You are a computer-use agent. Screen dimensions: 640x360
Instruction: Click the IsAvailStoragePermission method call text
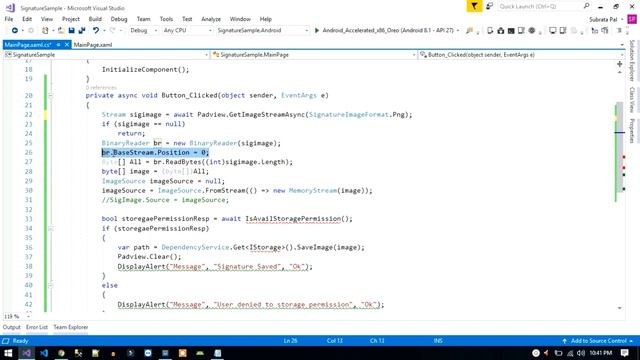293,219
